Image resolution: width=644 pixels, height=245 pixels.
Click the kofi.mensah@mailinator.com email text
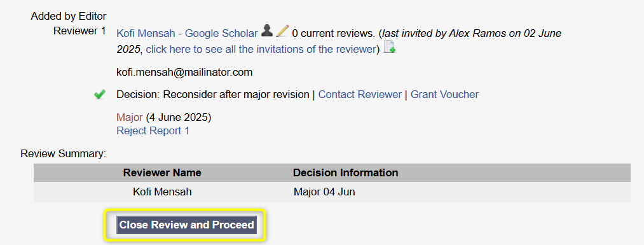coord(184,73)
